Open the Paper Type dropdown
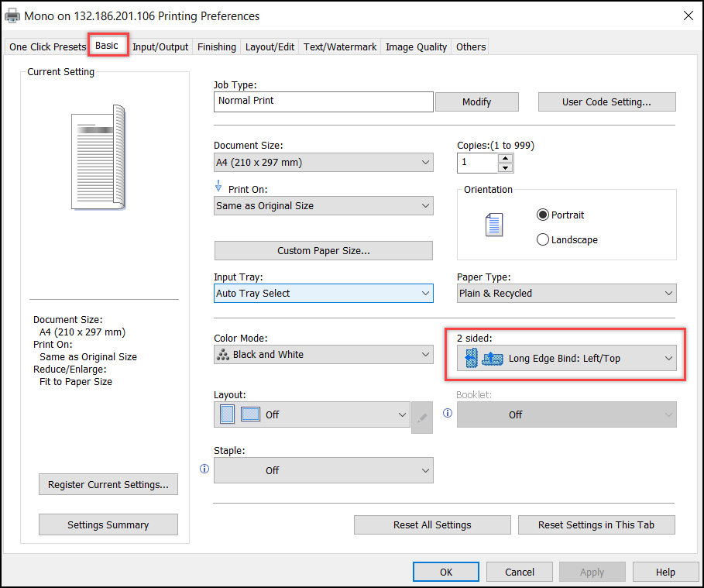The image size is (704, 588). (x=566, y=294)
